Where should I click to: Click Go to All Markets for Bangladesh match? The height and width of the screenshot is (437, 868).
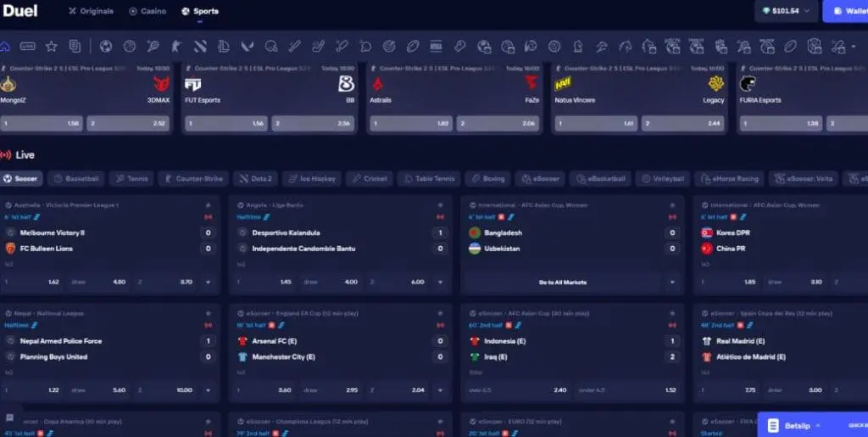point(561,282)
